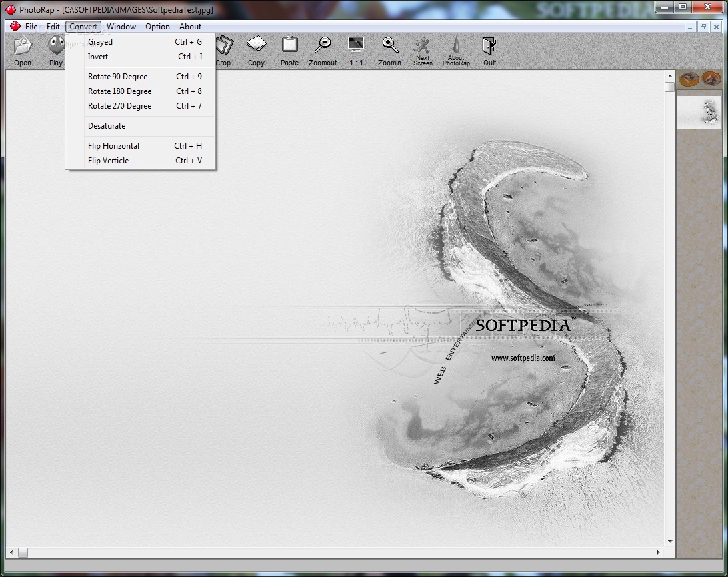Image resolution: width=728 pixels, height=577 pixels.
Task: Click the horizontal scrollbar thumb
Action: 23,552
